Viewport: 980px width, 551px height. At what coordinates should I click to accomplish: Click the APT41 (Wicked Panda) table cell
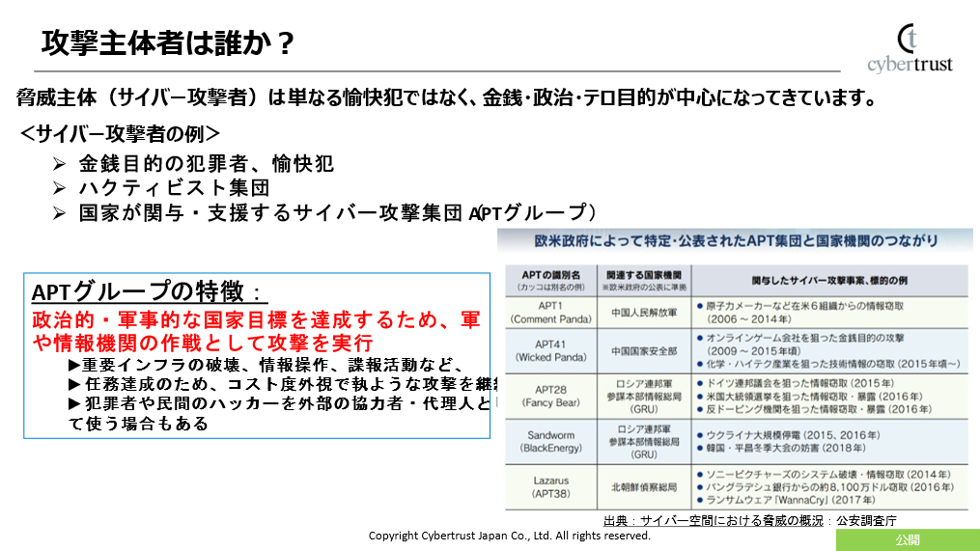pos(549,349)
